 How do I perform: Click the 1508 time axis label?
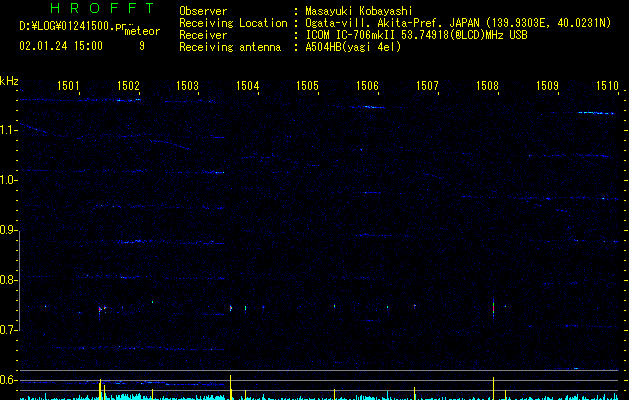487,86
